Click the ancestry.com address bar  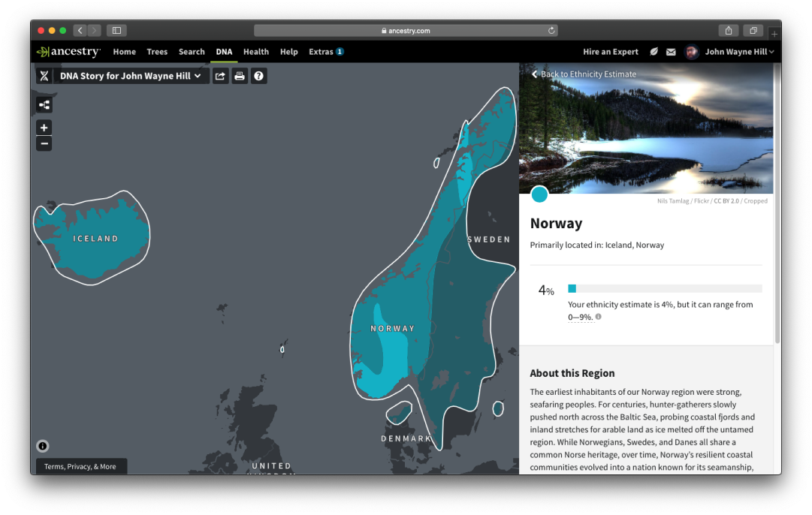point(406,31)
